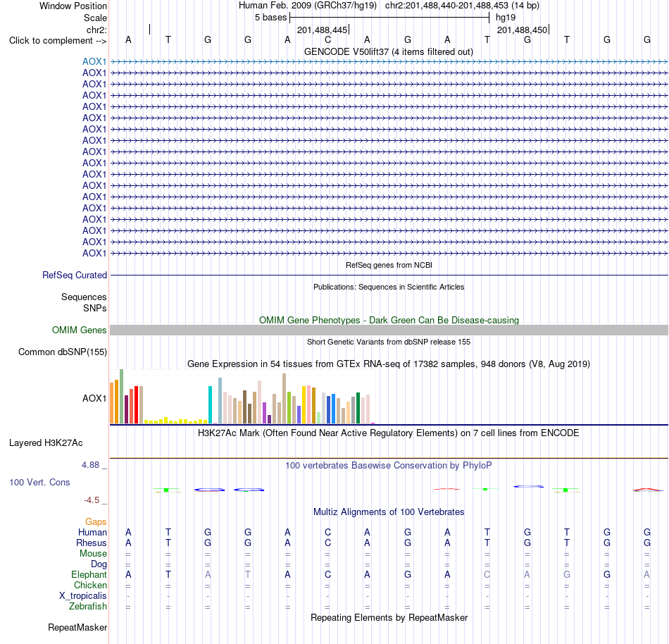This screenshot has width=669, height=644.
Task: Click the "Human" species label
Action: coord(92,532)
